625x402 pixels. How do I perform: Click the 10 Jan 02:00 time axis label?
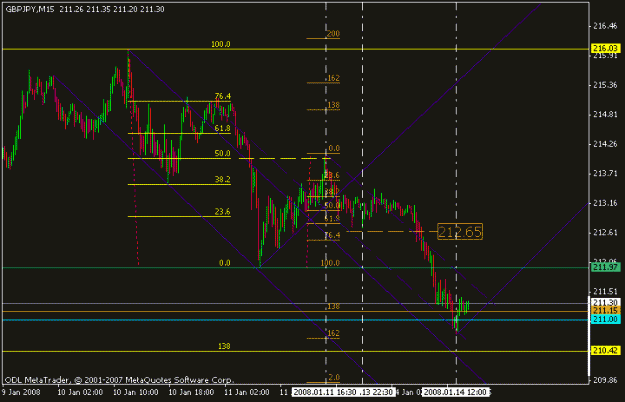[x=80, y=392]
